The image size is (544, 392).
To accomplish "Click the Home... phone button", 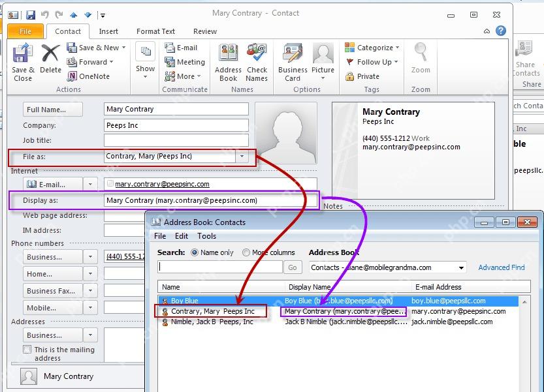I will (53, 274).
